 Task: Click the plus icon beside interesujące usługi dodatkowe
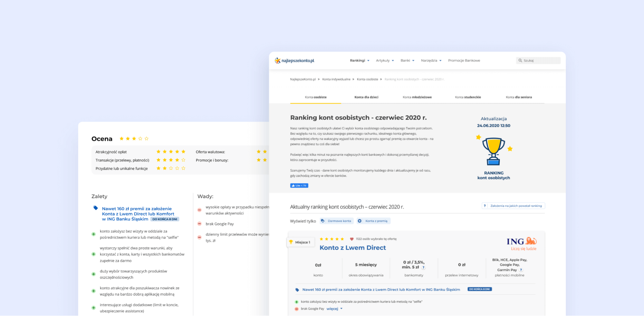[x=93, y=308]
